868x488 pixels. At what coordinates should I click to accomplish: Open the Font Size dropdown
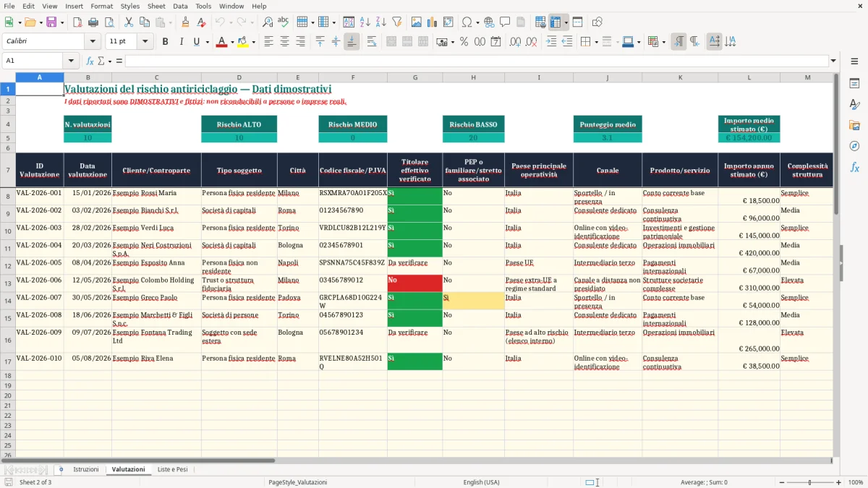coord(145,42)
